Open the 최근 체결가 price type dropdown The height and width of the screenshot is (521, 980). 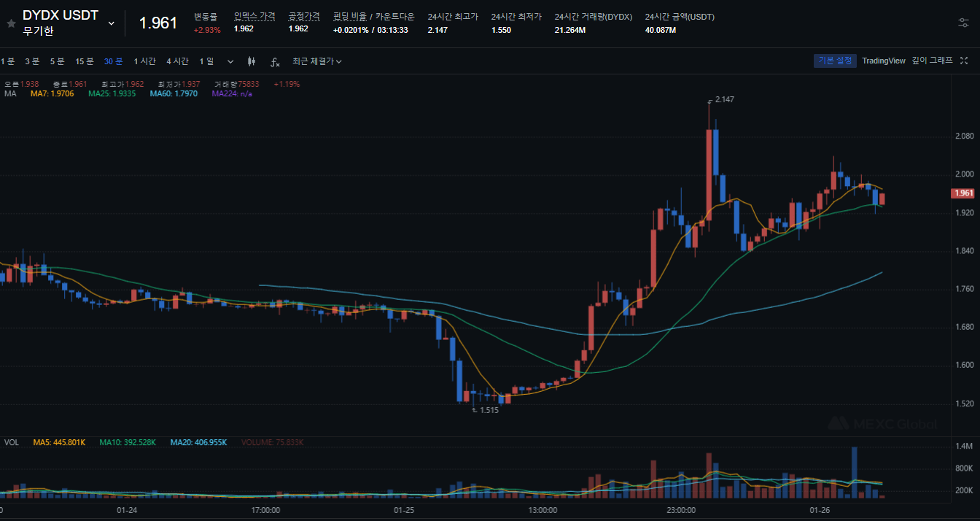click(x=317, y=61)
